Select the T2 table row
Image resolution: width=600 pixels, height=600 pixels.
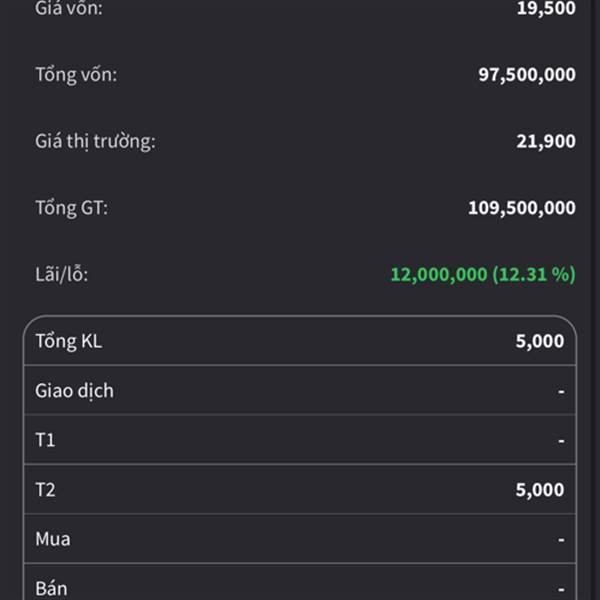(300, 489)
